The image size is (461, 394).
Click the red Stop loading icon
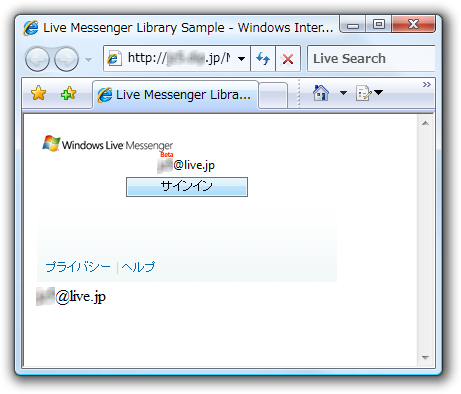(x=288, y=59)
